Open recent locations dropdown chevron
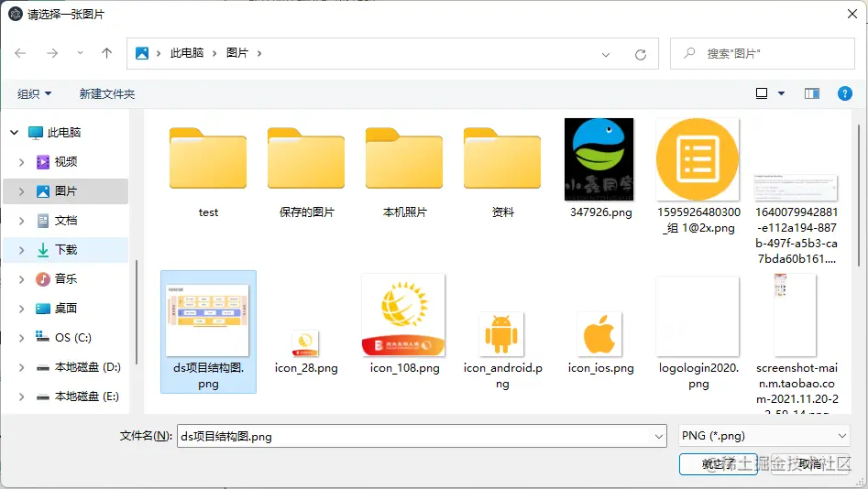 (x=81, y=53)
